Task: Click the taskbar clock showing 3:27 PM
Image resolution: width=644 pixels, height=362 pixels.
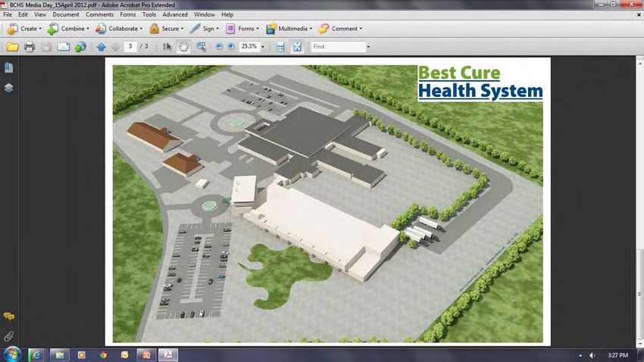Action: pos(617,355)
